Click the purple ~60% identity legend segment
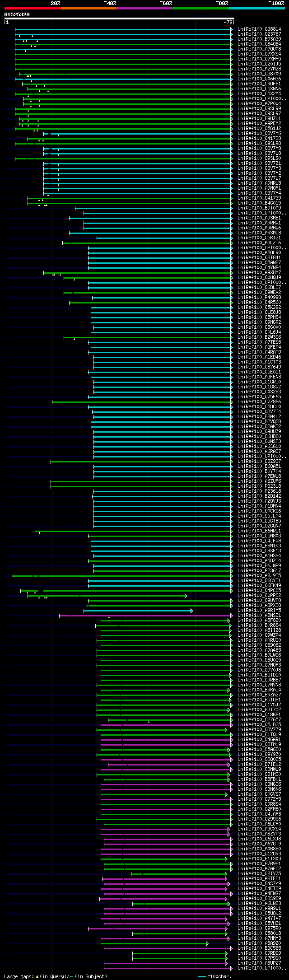289x980 pixels. (x=144, y=8)
